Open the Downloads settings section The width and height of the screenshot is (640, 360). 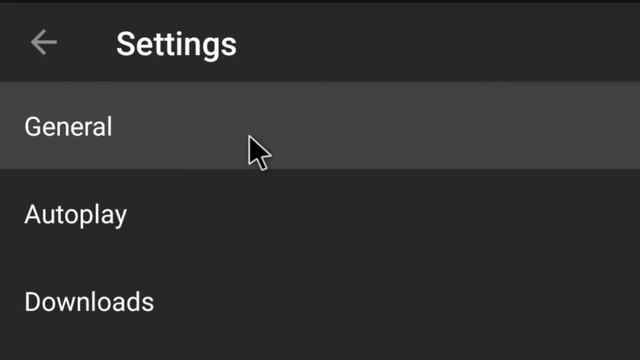click(x=320, y=302)
